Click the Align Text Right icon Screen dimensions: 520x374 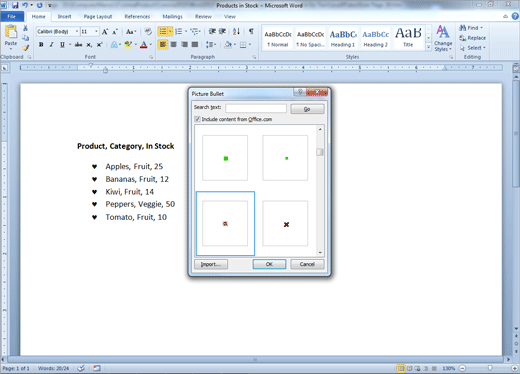pyautogui.click(x=184, y=44)
